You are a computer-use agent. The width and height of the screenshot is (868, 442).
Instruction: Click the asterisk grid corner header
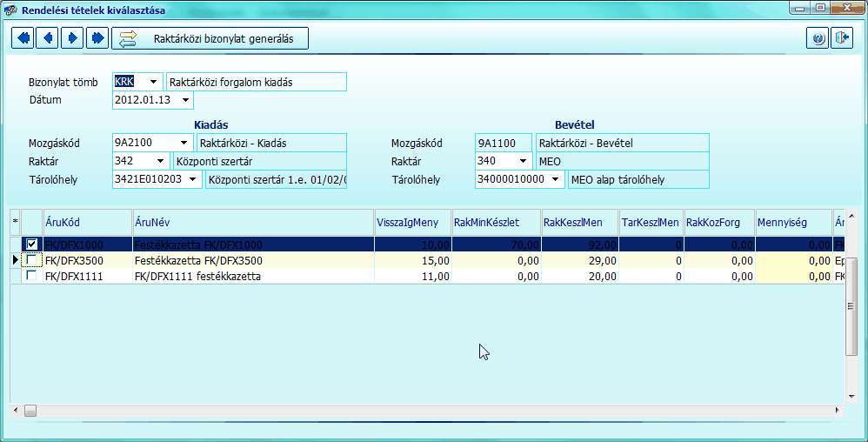point(16,222)
